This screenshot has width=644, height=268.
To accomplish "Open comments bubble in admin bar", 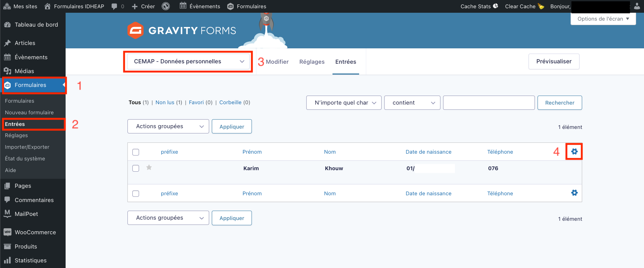I will point(117,6).
